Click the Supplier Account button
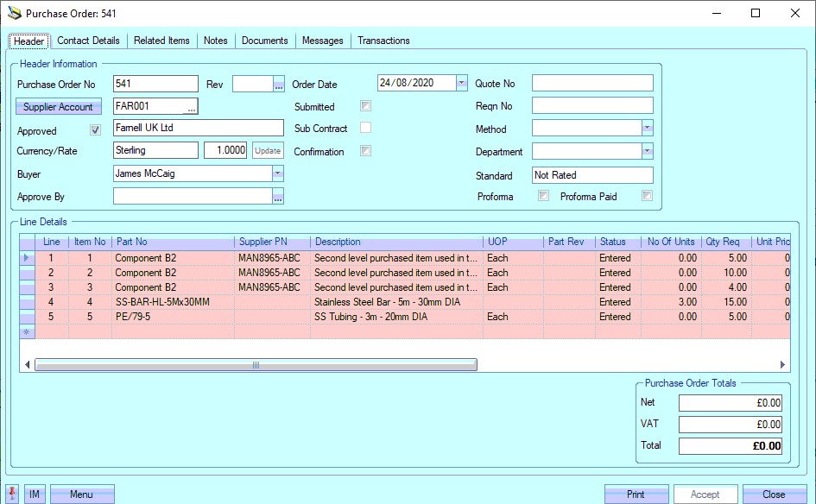The width and height of the screenshot is (816, 504). (x=58, y=107)
